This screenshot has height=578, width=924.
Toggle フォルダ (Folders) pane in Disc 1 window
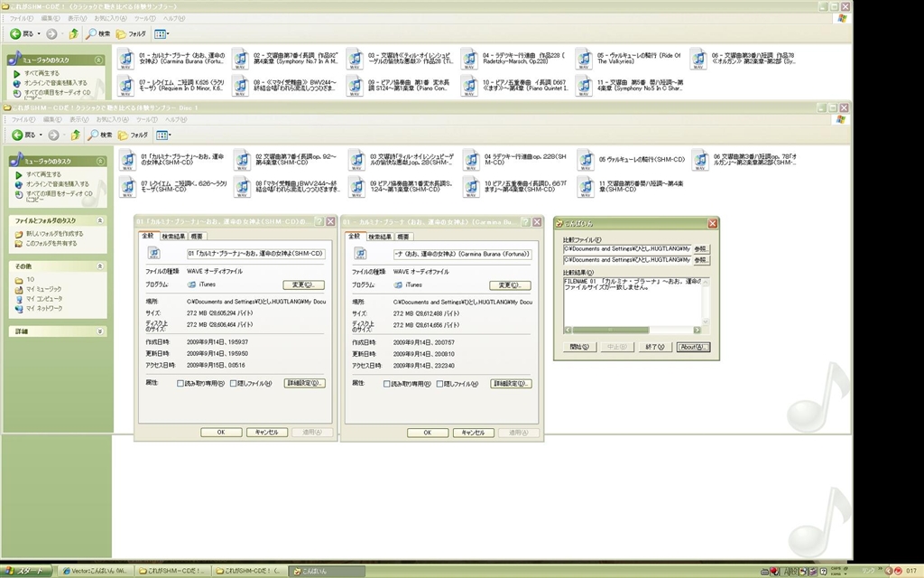point(133,135)
